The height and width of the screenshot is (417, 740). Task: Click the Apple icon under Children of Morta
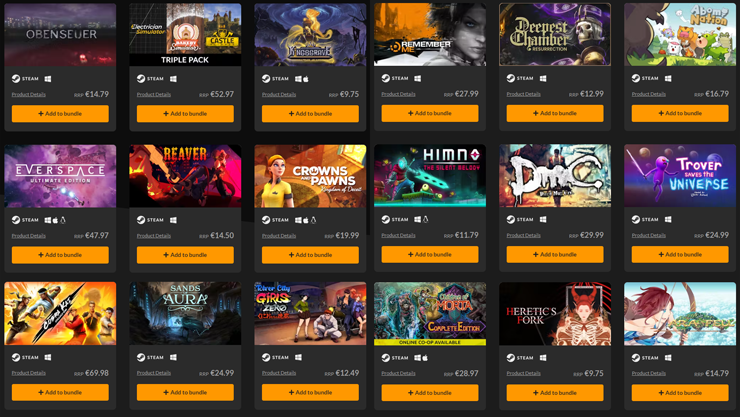425,358
